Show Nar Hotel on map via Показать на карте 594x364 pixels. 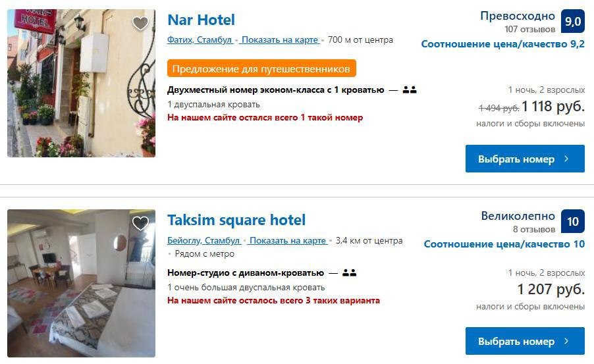tap(280, 39)
